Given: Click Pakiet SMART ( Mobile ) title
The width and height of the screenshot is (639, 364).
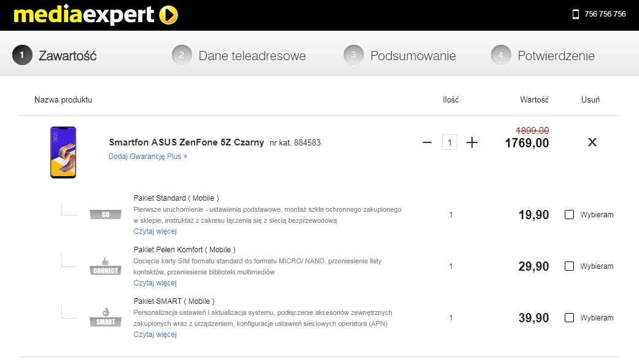Looking at the screenshot, I should click(174, 301).
